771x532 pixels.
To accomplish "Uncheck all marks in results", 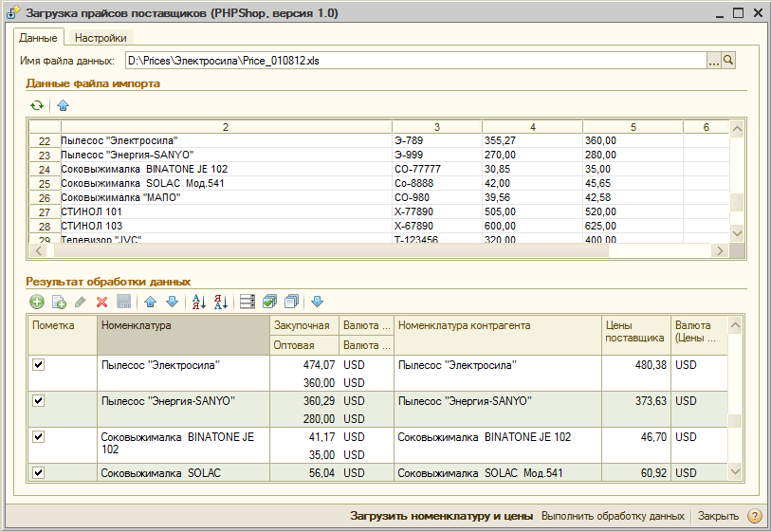I will pyautogui.click(x=291, y=302).
